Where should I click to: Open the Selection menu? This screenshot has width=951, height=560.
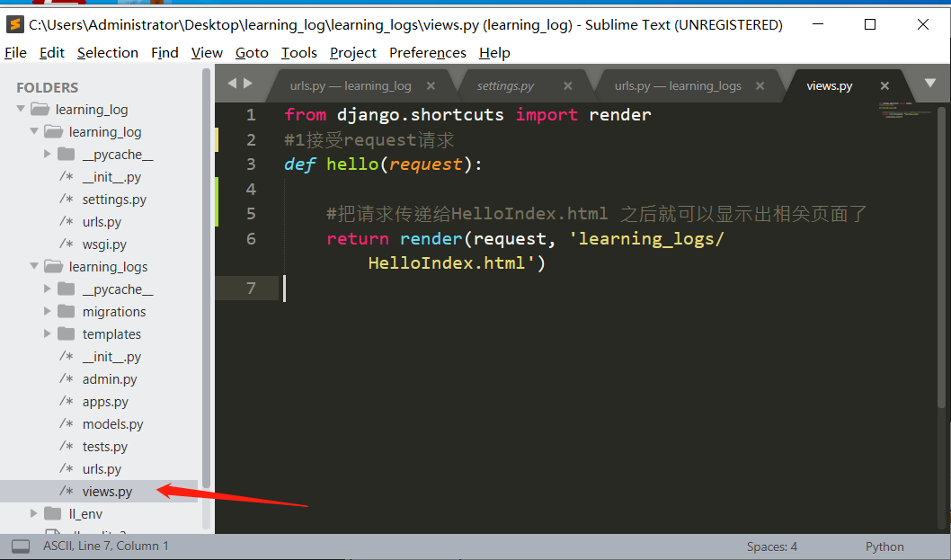coord(108,53)
